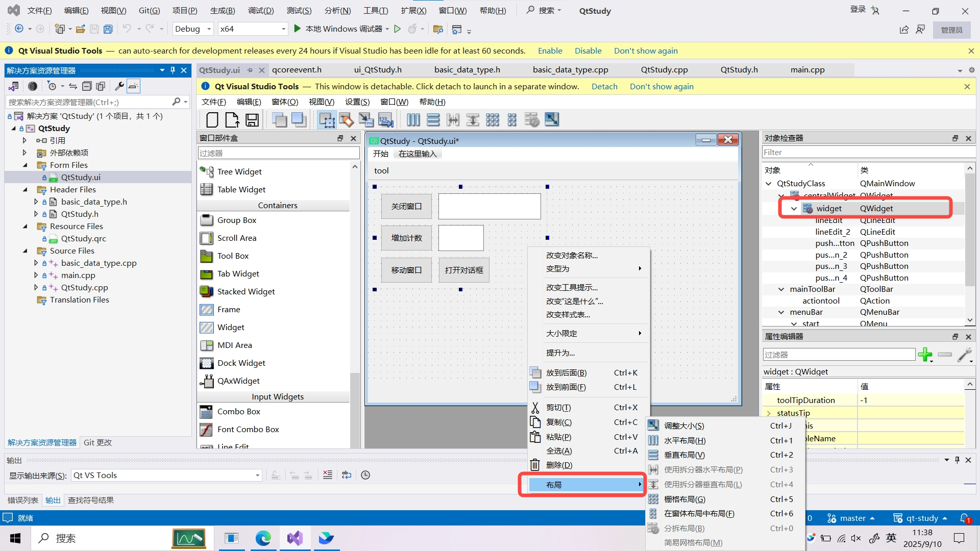Click Find in Files icon in VS toolbar

click(437, 29)
